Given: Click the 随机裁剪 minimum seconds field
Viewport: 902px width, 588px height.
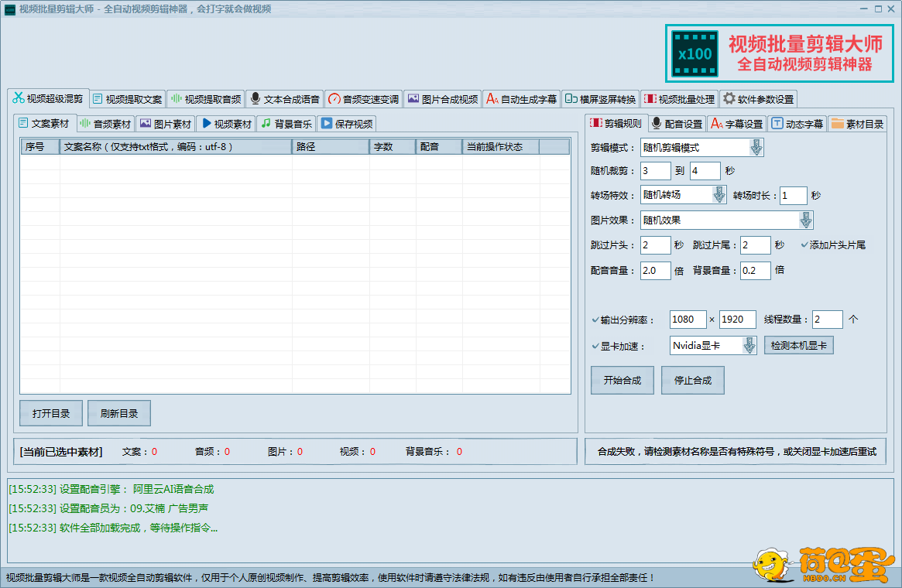Looking at the screenshot, I should coord(655,171).
